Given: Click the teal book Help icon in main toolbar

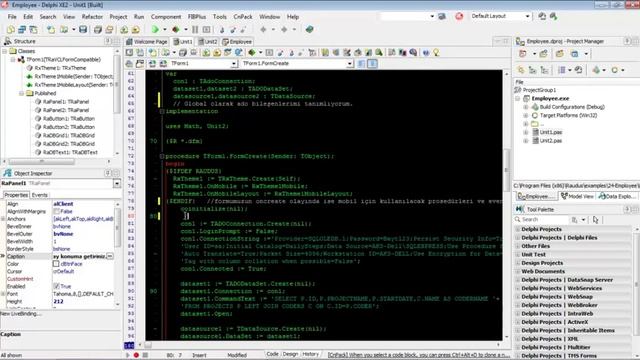Looking at the screenshot, I should (309, 29).
